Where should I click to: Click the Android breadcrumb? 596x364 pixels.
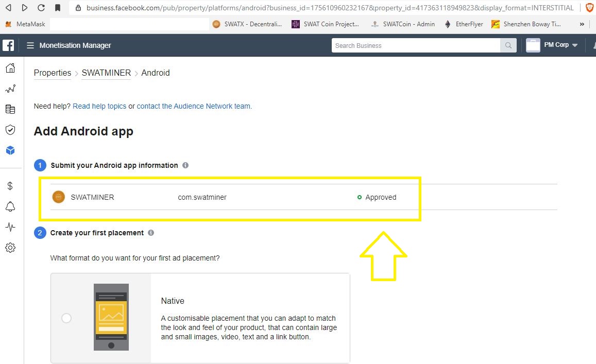(156, 73)
